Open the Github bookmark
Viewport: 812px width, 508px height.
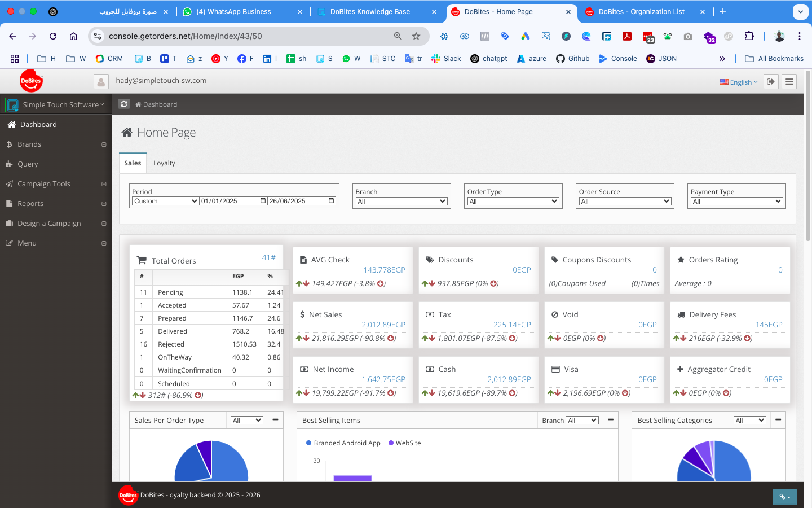573,59
